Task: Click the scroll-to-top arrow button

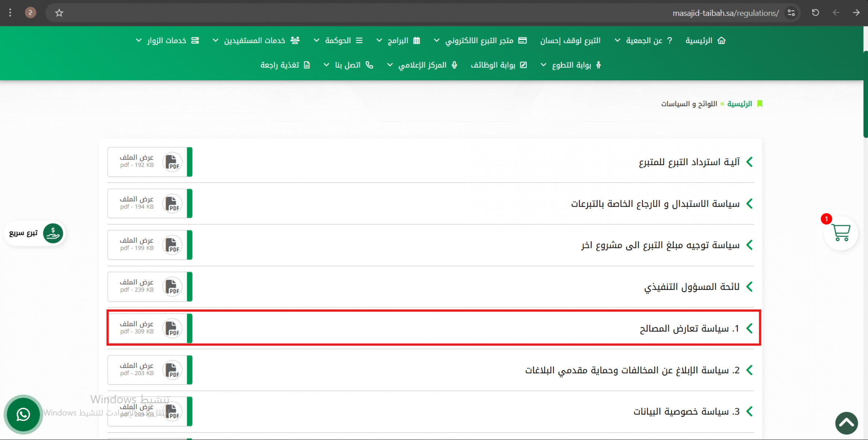Action: click(x=846, y=423)
